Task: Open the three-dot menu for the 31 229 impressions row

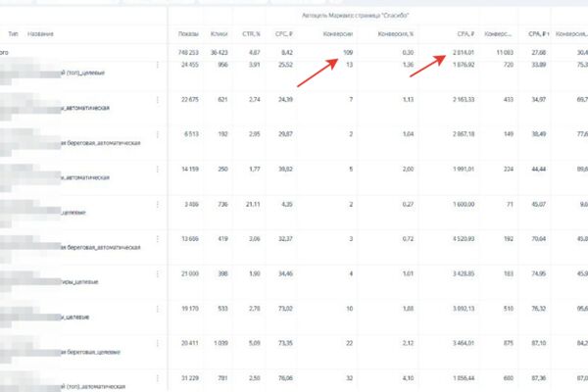Action: [x=158, y=378]
